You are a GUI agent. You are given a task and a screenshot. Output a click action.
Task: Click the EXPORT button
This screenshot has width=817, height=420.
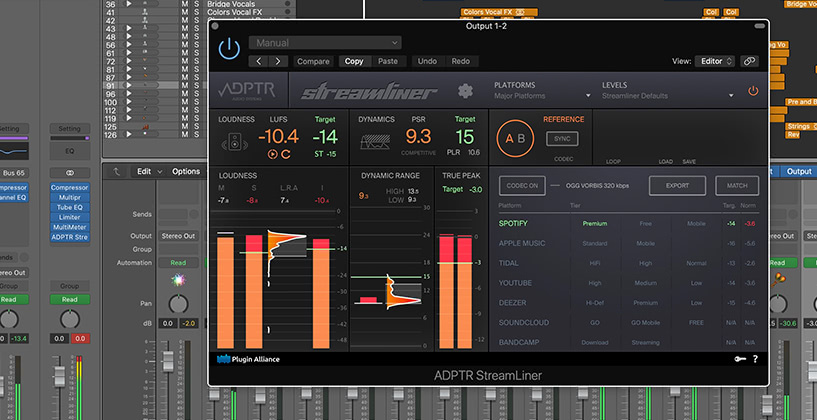(x=677, y=186)
